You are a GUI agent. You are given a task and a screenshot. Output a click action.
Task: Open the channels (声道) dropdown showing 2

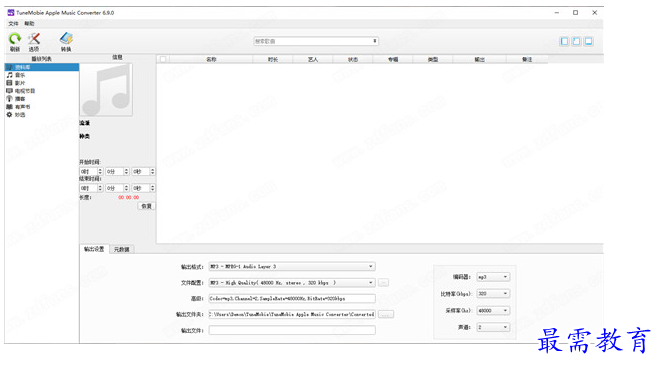[493, 327]
